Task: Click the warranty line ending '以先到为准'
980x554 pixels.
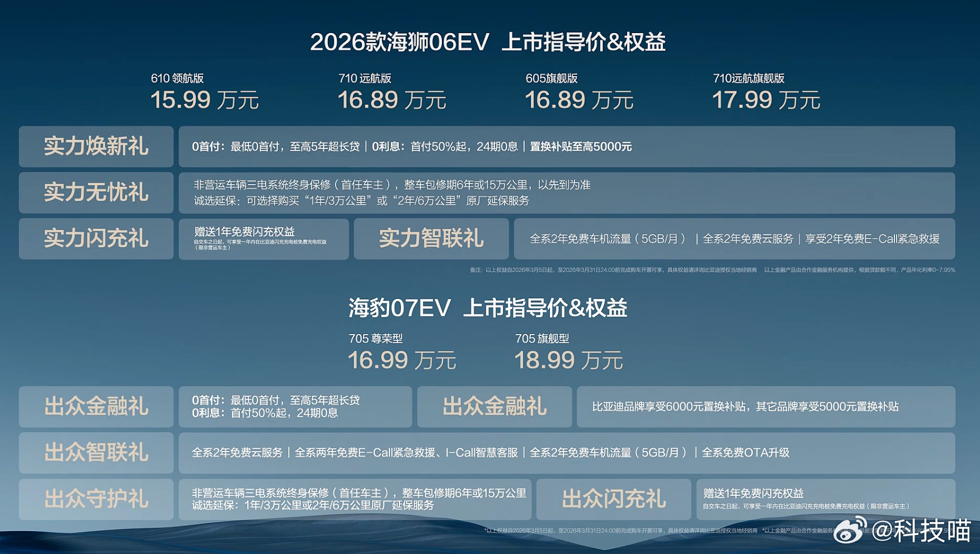Action: (392, 185)
